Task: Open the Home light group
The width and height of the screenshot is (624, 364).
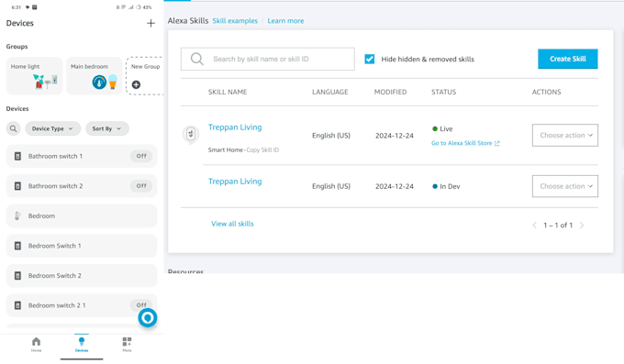Action: point(34,75)
